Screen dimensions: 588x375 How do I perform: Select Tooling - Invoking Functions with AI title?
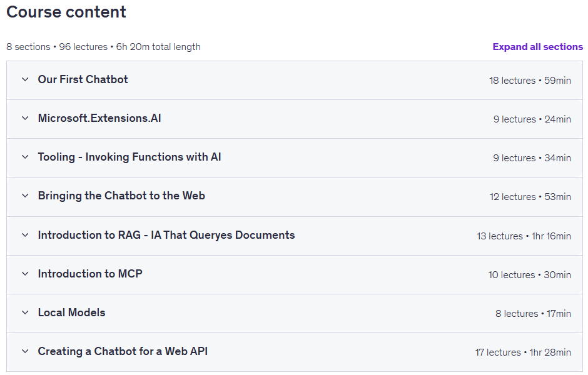[x=129, y=157]
